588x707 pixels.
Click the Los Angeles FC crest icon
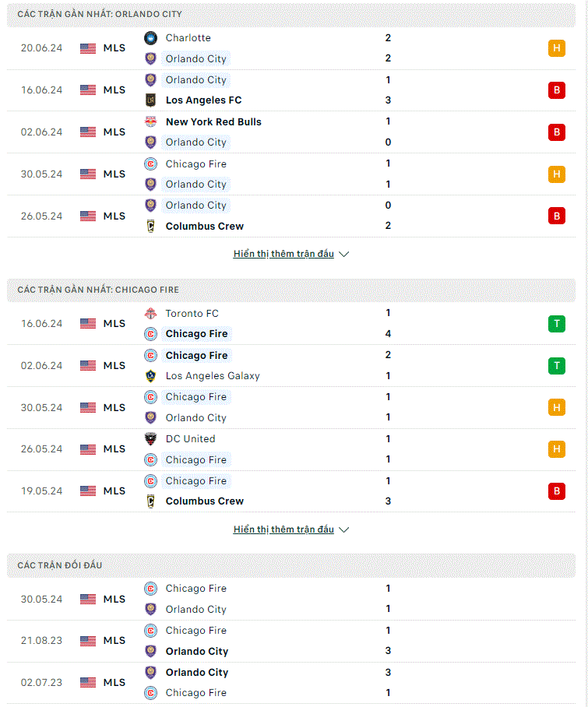[150, 100]
